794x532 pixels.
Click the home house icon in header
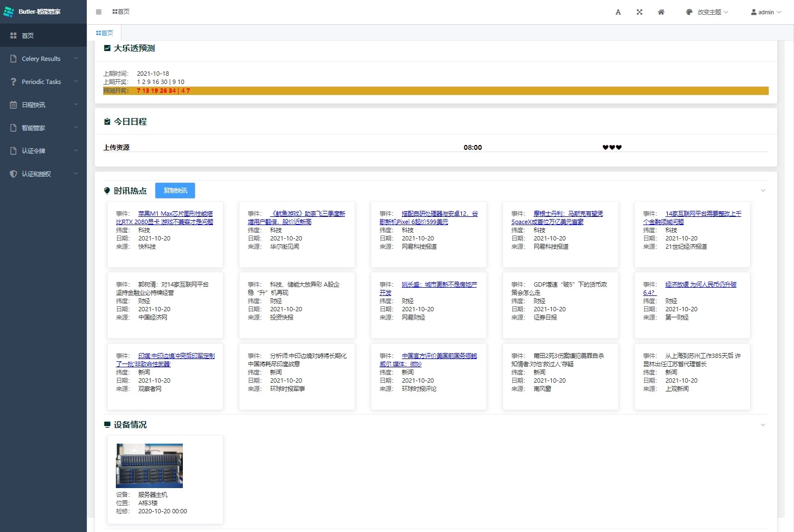pos(661,12)
